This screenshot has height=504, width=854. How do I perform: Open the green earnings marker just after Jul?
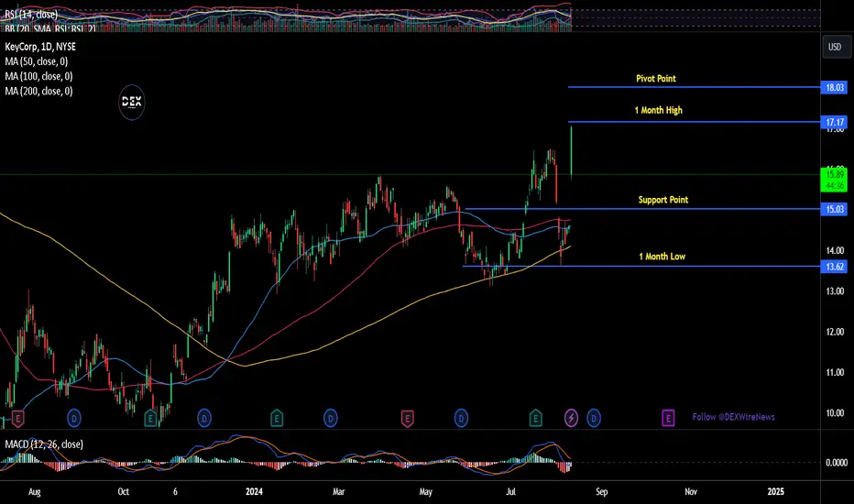(x=535, y=419)
